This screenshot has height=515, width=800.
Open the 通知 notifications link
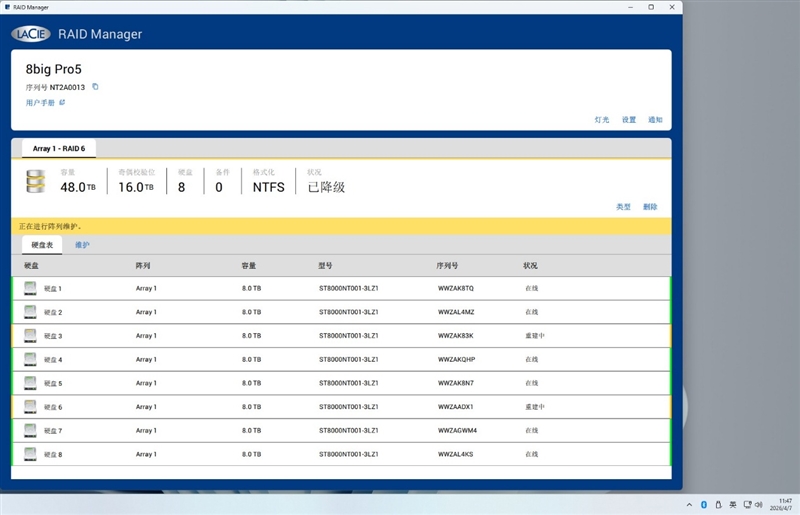coord(655,119)
